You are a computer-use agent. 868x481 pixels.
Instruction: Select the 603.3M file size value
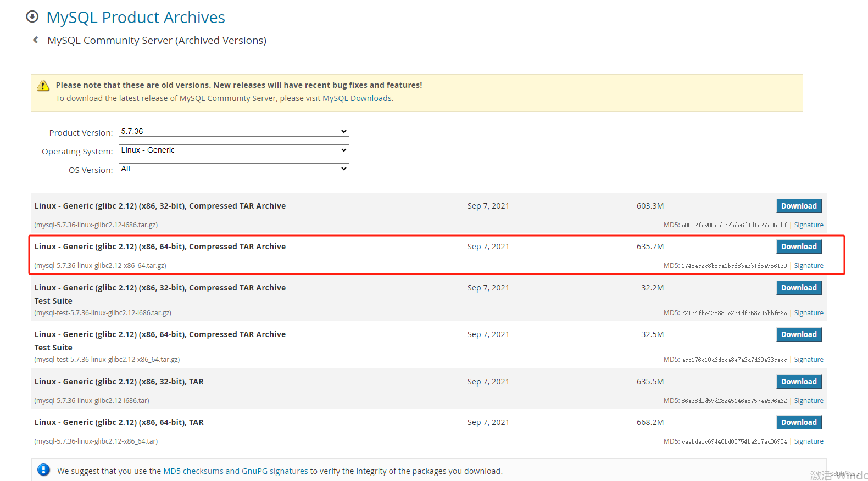coord(650,206)
